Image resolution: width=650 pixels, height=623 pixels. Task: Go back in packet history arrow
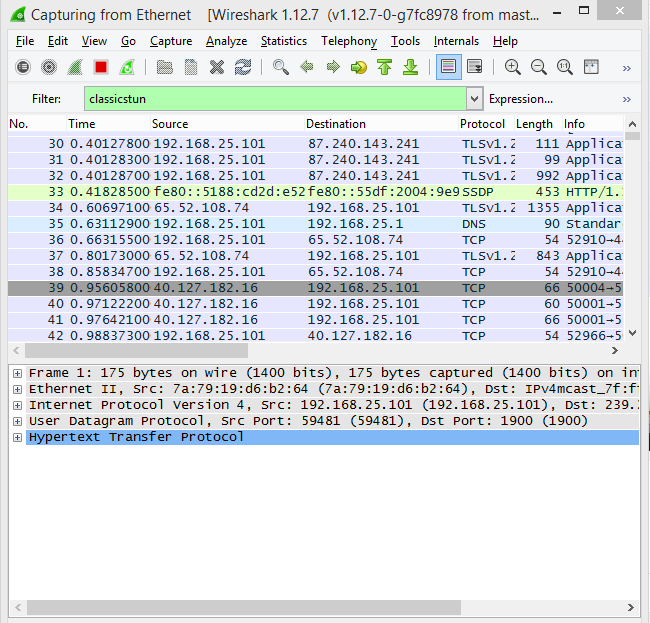click(x=307, y=67)
